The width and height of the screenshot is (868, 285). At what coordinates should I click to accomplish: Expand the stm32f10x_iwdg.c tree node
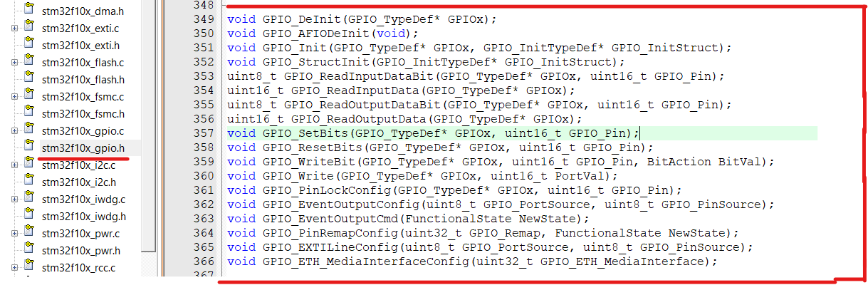click(14, 199)
